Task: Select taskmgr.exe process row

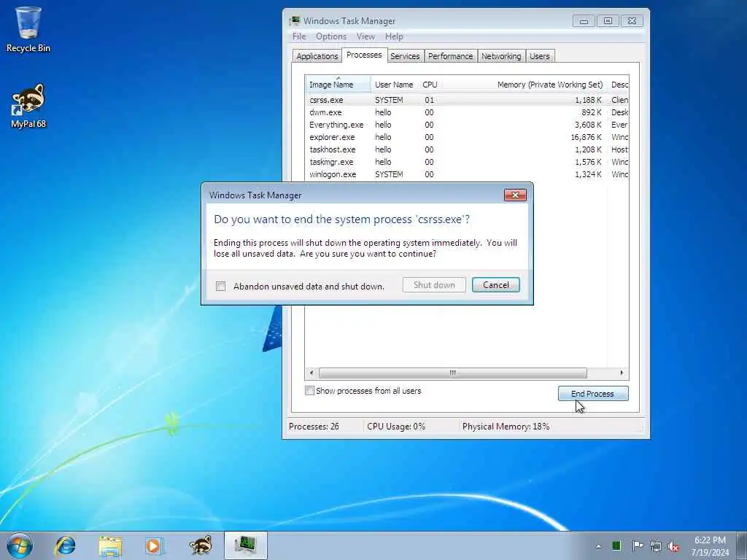Action: coord(467,162)
